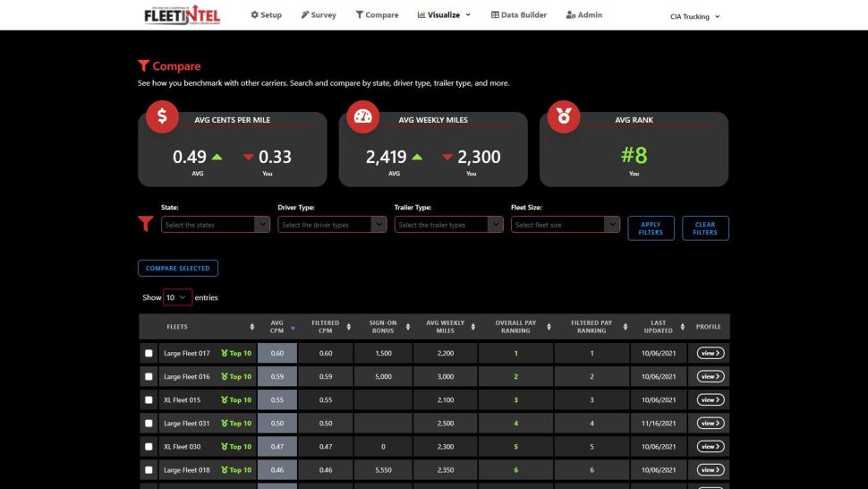Open the Setup menu item
This screenshot has height=489, width=868.
267,15
